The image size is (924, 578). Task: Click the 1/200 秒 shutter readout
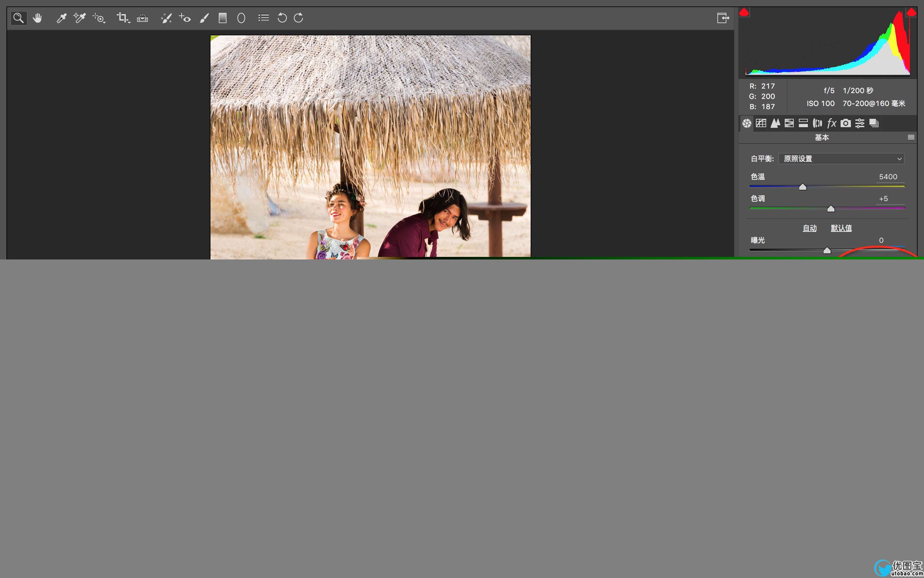tap(858, 91)
